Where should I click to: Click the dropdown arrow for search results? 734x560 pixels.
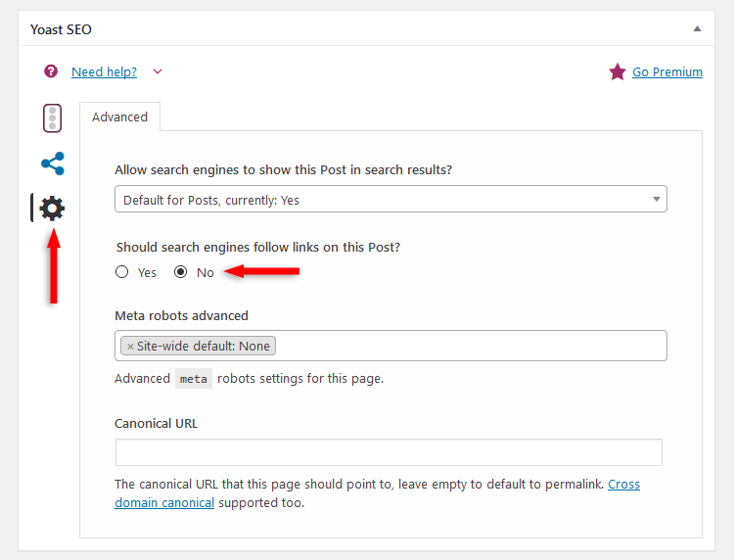click(657, 199)
